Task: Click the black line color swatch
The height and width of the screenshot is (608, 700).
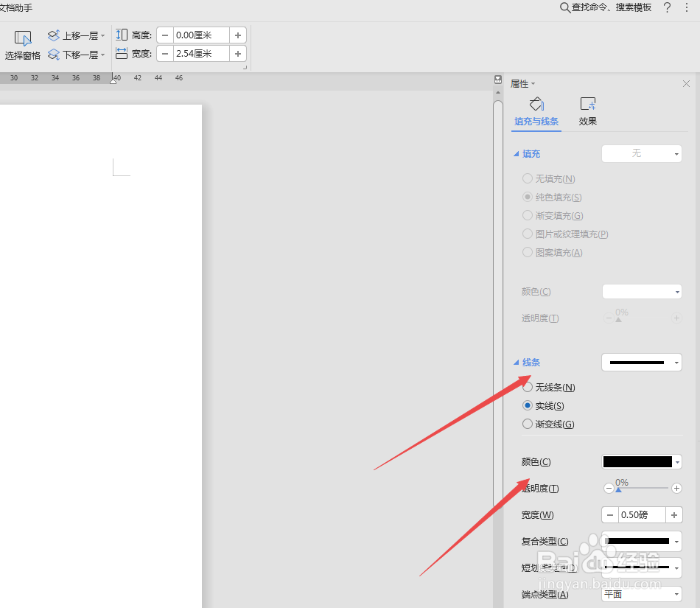Action: (x=637, y=461)
